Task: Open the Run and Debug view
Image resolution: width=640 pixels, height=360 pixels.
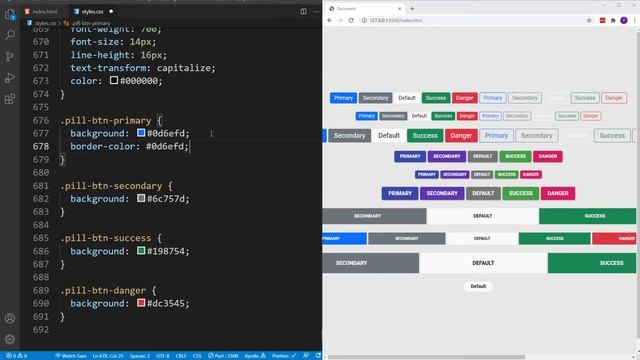Action: point(10,78)
